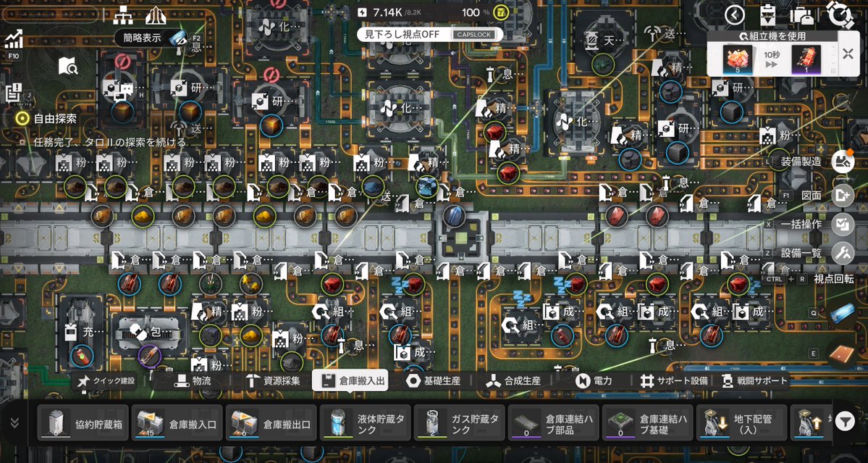Select the orange crystal ingredient in recipe panel
This screenshot has height=463, width=868.
[738, 59]
